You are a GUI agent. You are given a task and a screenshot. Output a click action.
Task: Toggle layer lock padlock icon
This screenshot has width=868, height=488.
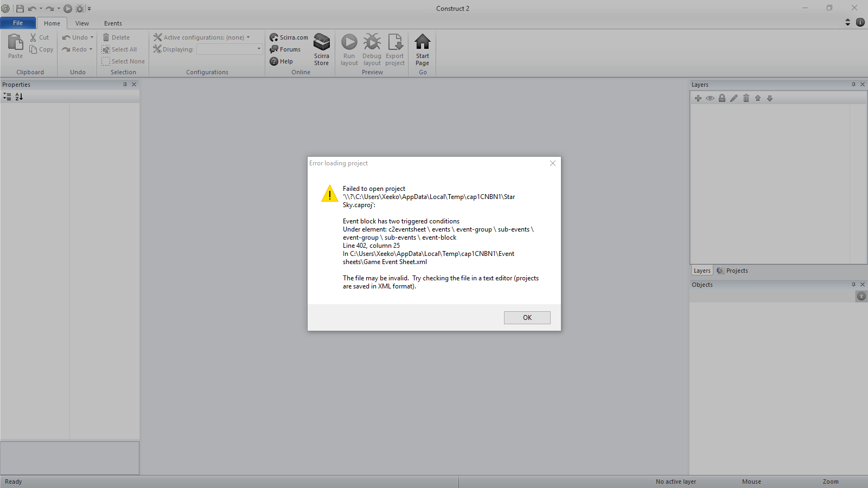(x=722, y=98)
